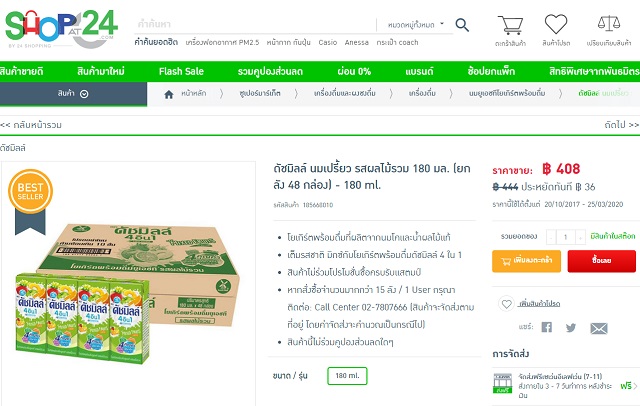Click the orange add to cart button
This screenshot has width=640, height=406.
[526, 261]
